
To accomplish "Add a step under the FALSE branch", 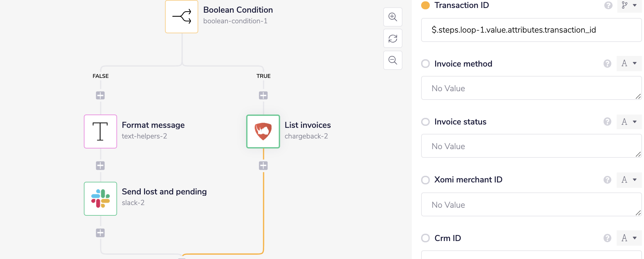I will 100,96.
